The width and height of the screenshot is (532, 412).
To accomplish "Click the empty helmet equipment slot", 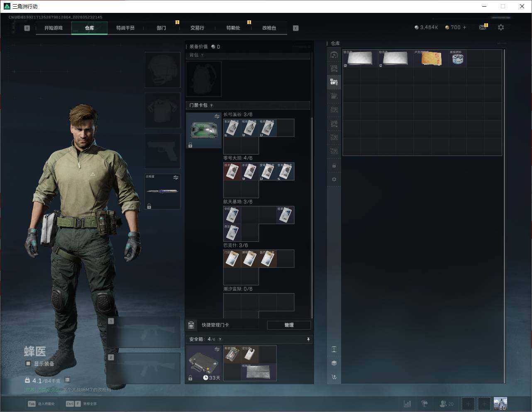I will click(x=162, y=70).
